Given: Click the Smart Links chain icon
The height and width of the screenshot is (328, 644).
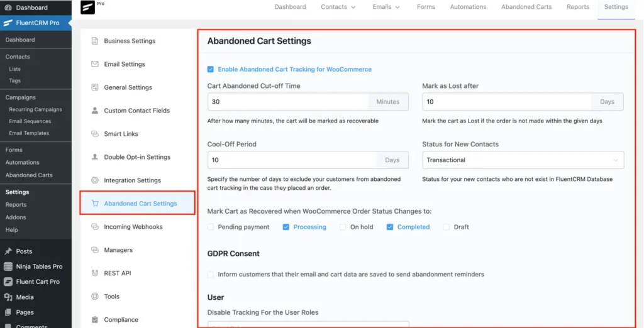Looking at the screenshot, I should (95, 134).
